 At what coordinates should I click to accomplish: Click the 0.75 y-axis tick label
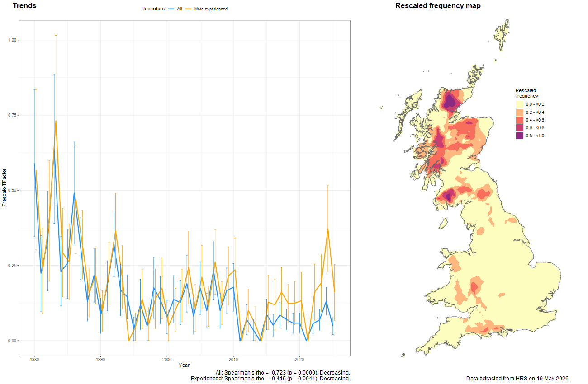[13, 115]
